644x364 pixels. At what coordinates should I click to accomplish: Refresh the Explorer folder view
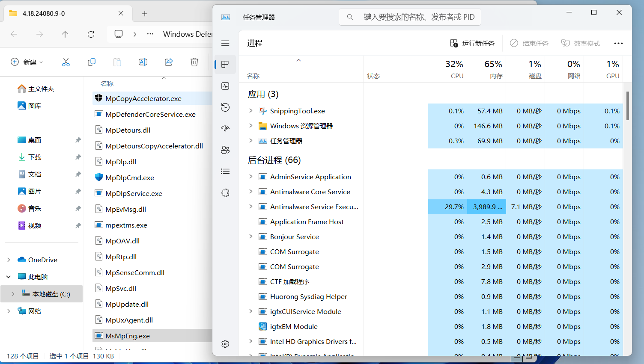pyautogui.click(x=91, y=34)
